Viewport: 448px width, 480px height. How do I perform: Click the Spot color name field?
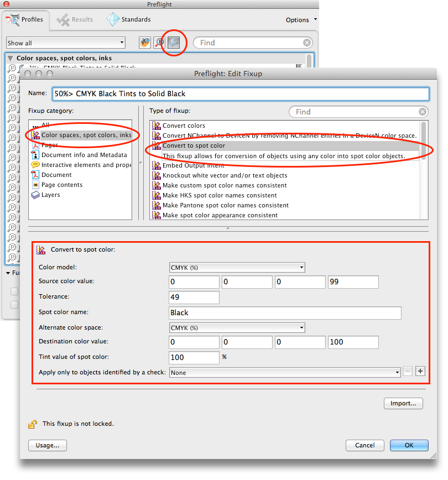pyautogui.click(x=285, y=313)
